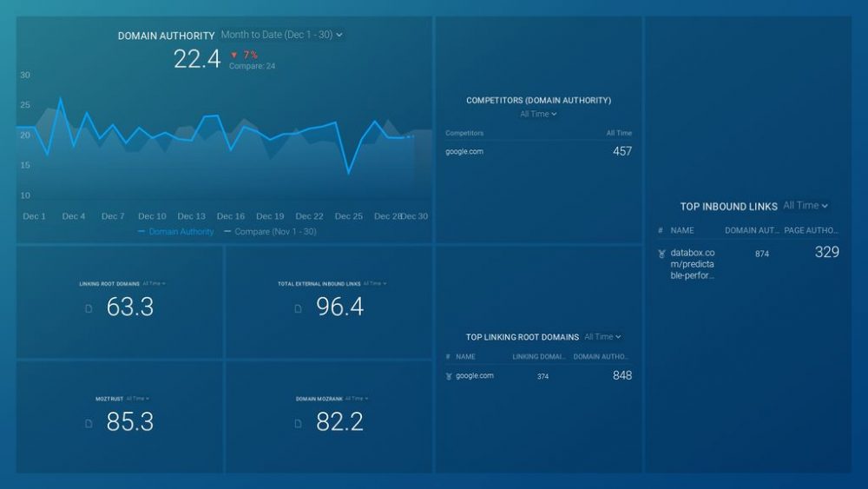Click the Linking Domains column header
Viewport: 868px width, 489px height.
tap(536, 357)
